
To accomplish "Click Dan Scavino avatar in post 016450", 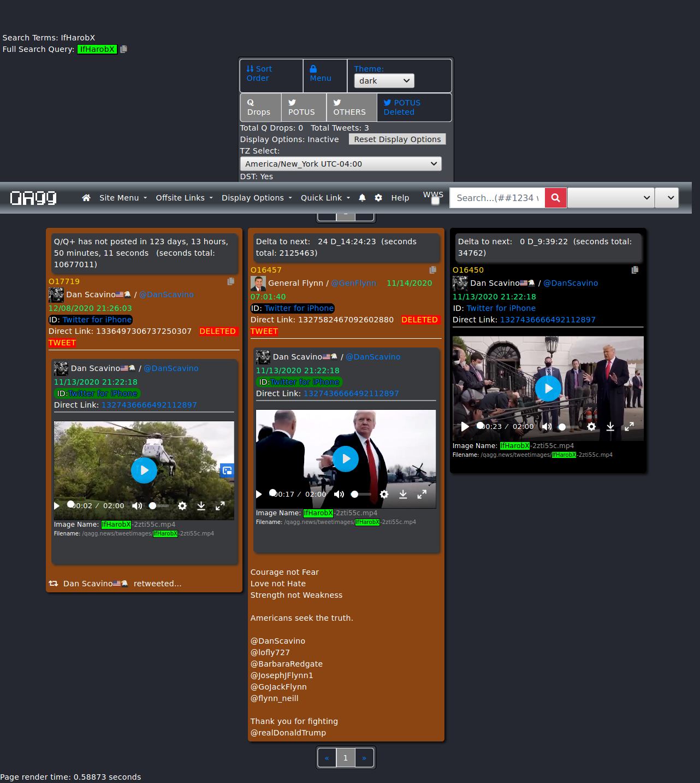I will pyautogui.click(x=460, y=283).
